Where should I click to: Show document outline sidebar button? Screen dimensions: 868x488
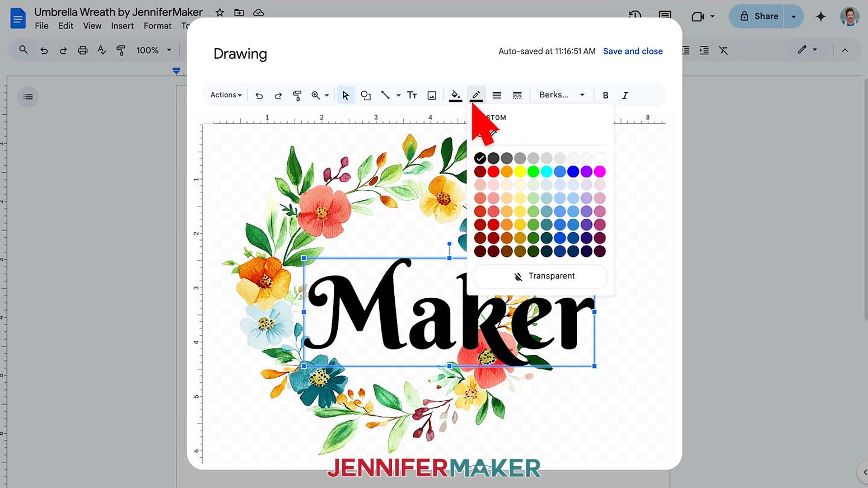tap(27, 97)
